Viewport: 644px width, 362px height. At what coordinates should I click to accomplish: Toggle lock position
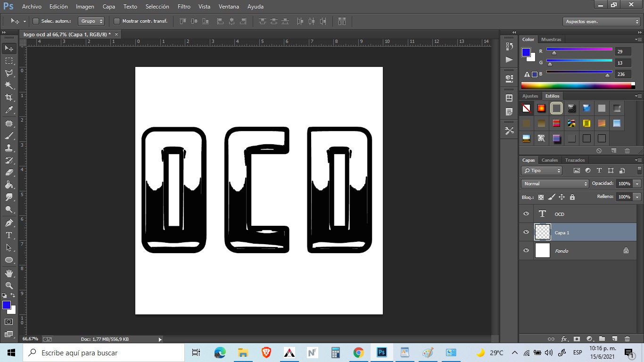[x=561, y=197]
